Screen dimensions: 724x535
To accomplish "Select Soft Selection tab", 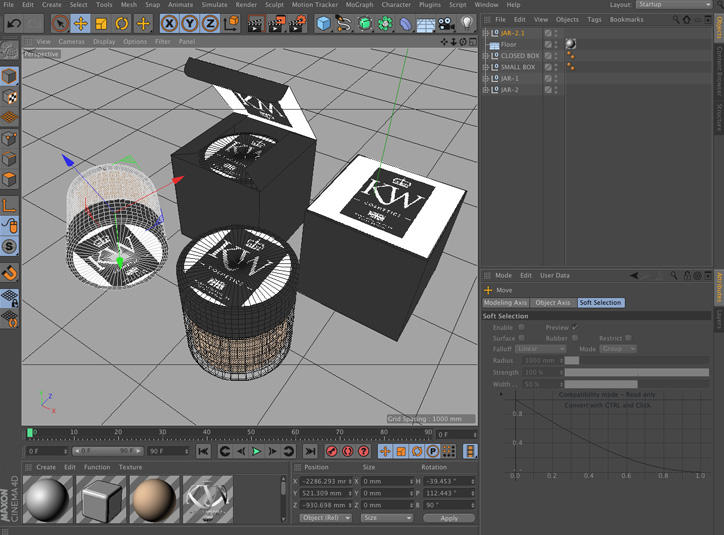I will (x=600, y=303).
